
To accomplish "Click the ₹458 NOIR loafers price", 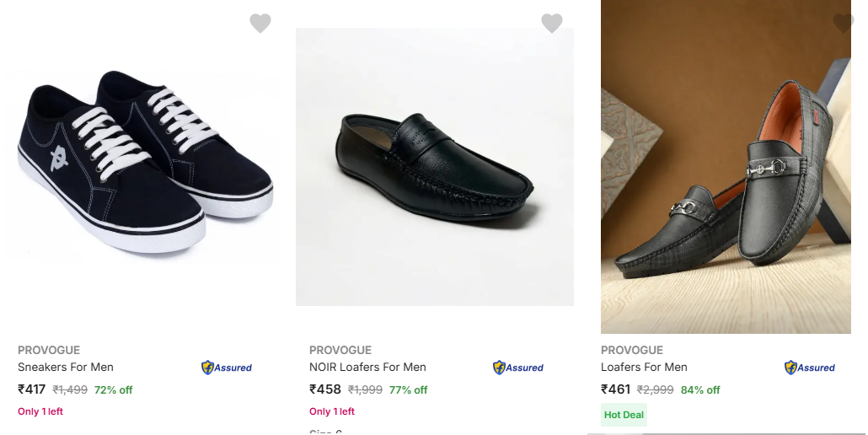I will tap(325, 389).
